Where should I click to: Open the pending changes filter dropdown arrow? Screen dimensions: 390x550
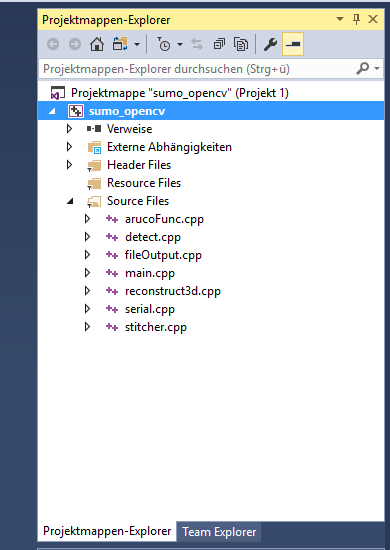pyautogui.click(x=180, y=45)
